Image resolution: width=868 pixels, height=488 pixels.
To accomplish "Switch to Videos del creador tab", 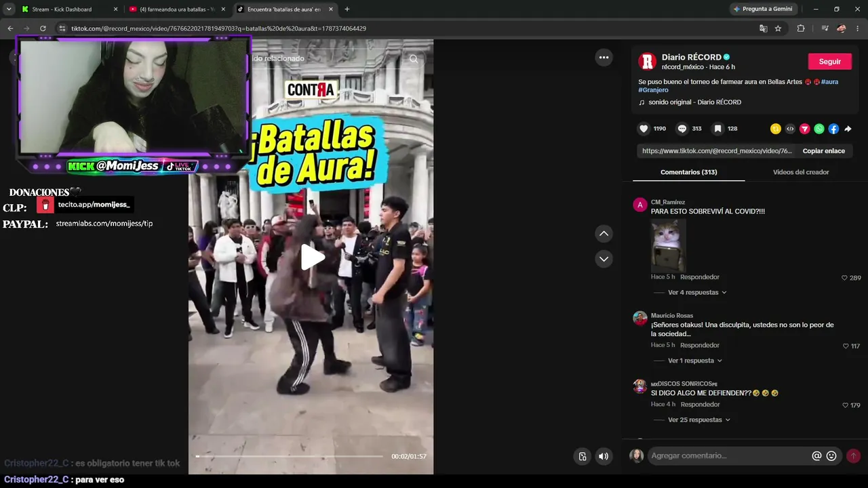I will point(801,172).
